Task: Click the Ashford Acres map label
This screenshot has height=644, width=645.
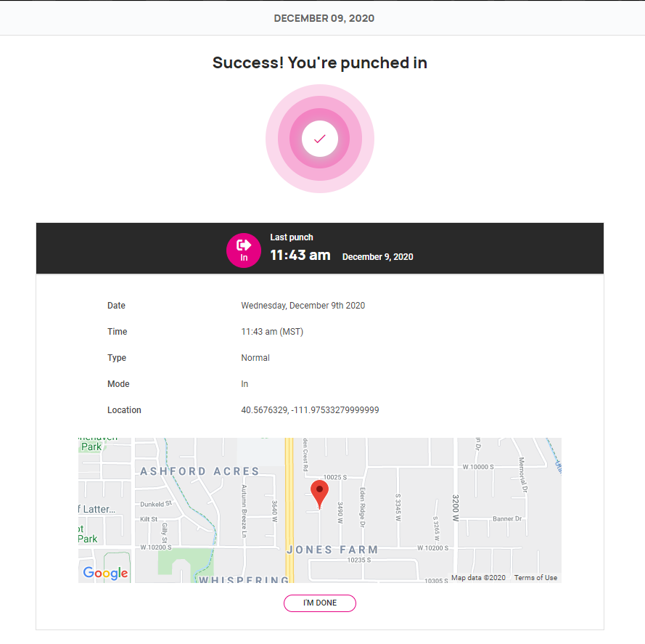Action: point(200,471)
